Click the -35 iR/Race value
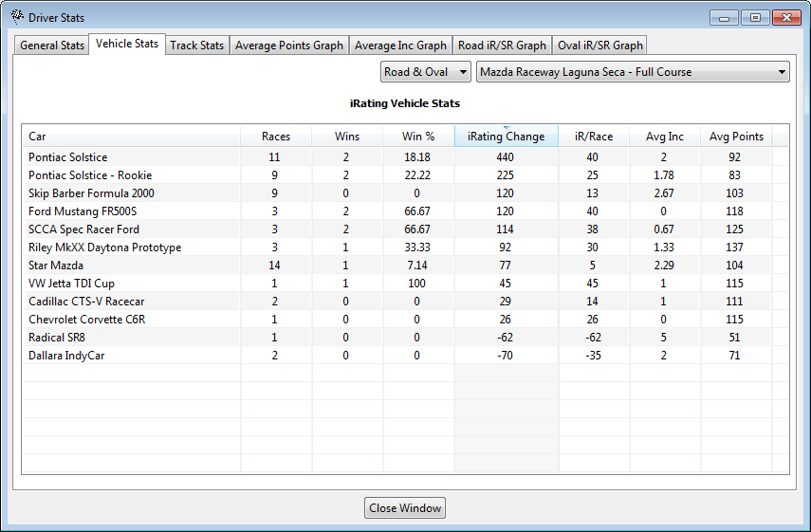 593,356
